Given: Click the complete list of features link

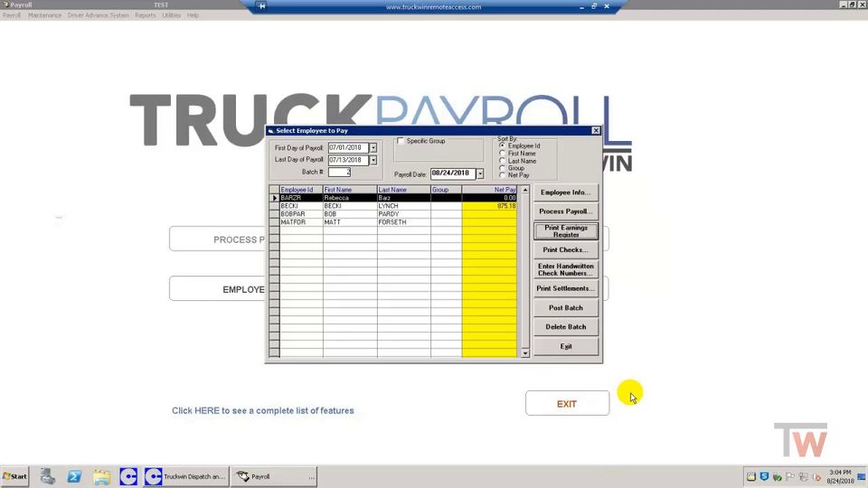Looking at the screenshot, I should 263,410.
